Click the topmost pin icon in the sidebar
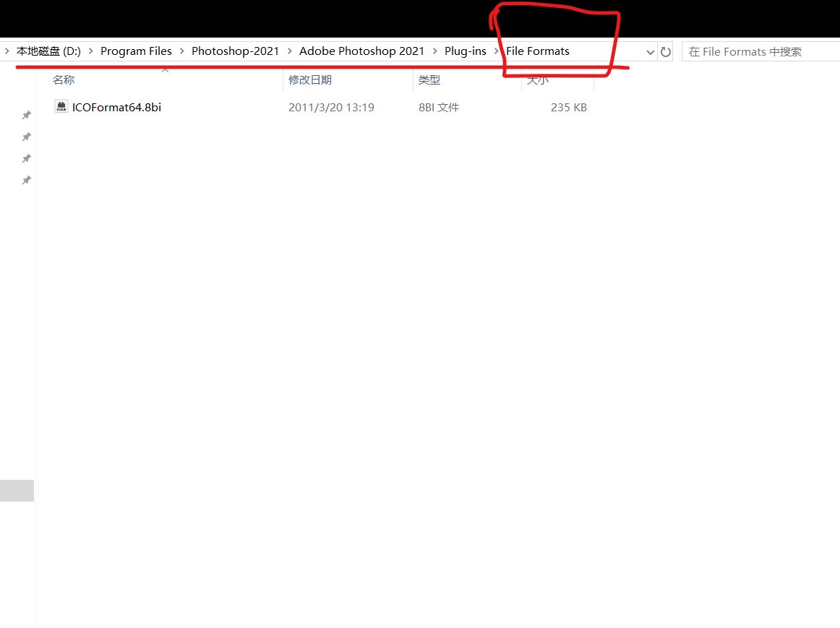The image size is (840, 628). click(27, 115)
